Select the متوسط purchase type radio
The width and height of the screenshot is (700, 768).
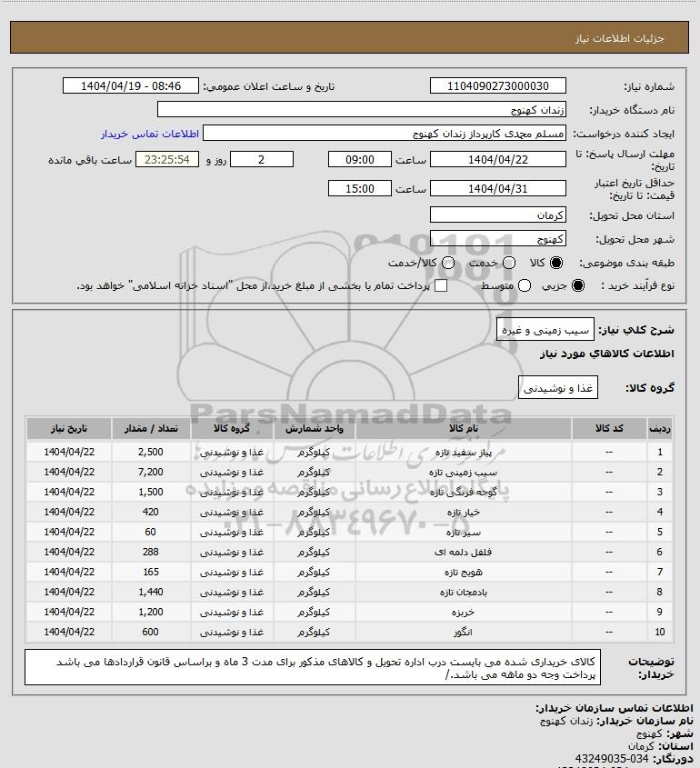525,285
